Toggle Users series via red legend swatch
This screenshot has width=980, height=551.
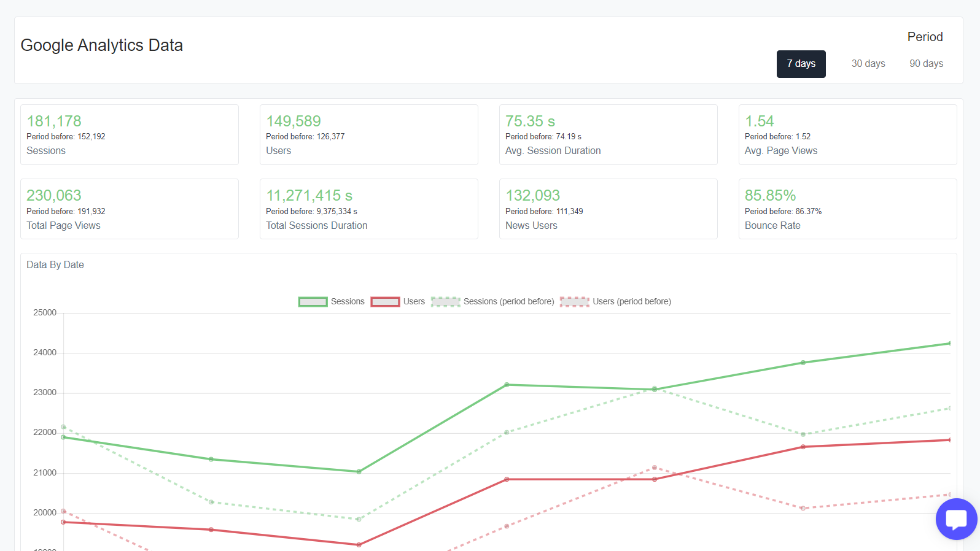coord(385,302)
